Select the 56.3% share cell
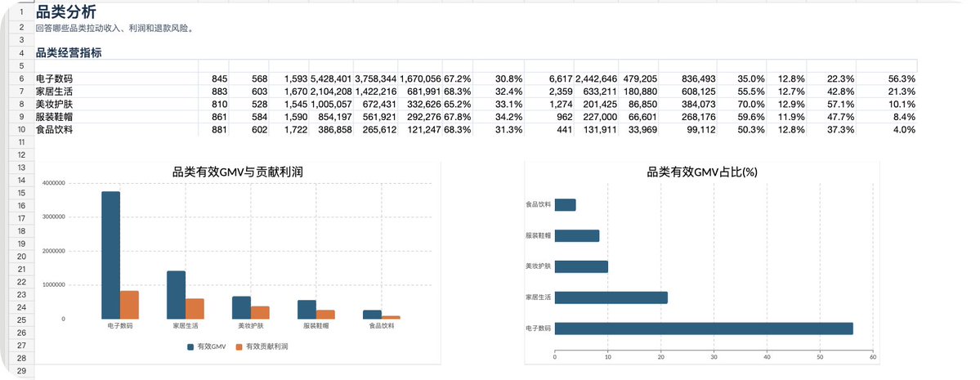The height and width of the screenshot is (380, 980). click(902, 78)
